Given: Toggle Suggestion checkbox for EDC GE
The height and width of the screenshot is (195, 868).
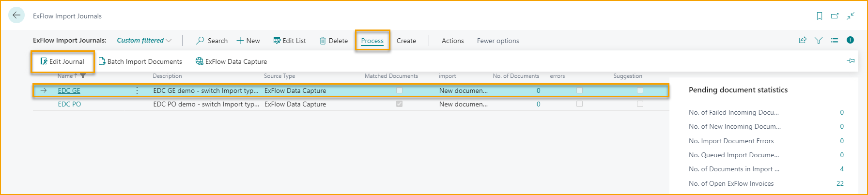Looking at the screenshot, I should 640,90.
